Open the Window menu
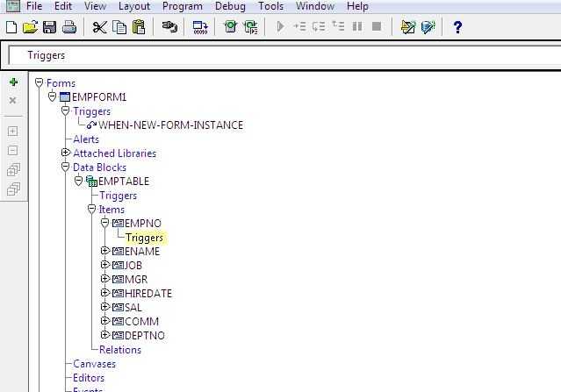Image resolution: width=561 pixels, height=392 pixels. tap(315, 6)
